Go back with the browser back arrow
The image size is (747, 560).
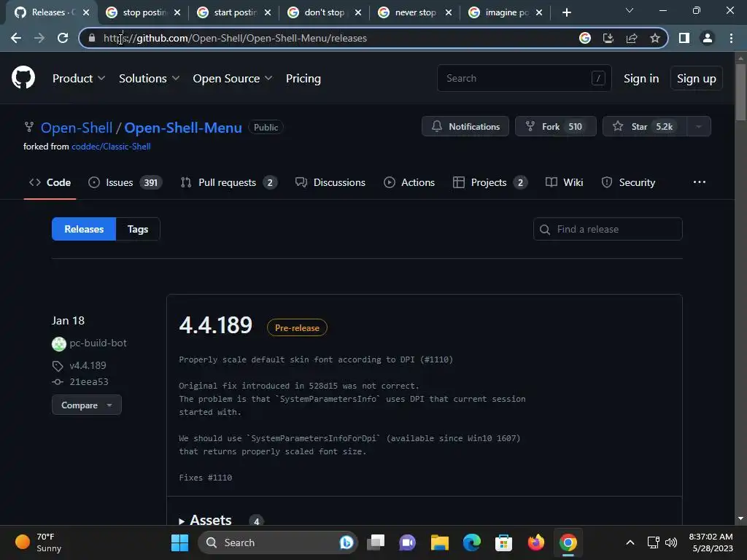tap(16, 38)
